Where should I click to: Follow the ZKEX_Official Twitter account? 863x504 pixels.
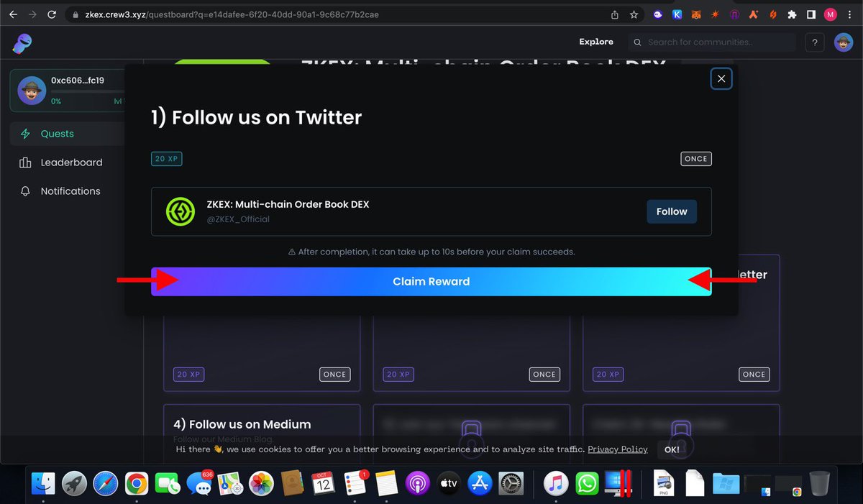[672, 211]
